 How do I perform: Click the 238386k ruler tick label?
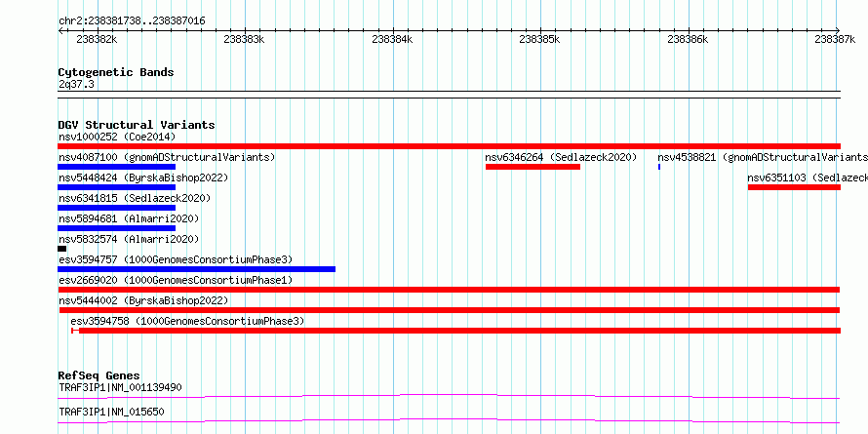(689, 39)
